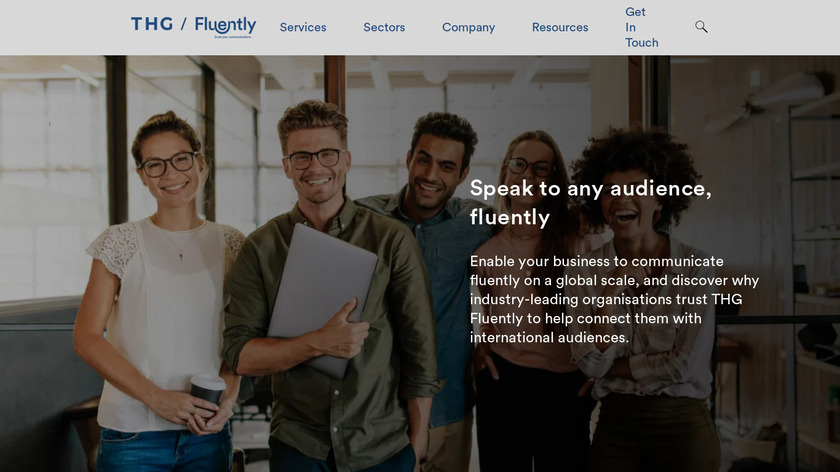840x472 pixels.
Task: Open the Sectors menu
Action: pyautogui.click(x=384, y=27)
